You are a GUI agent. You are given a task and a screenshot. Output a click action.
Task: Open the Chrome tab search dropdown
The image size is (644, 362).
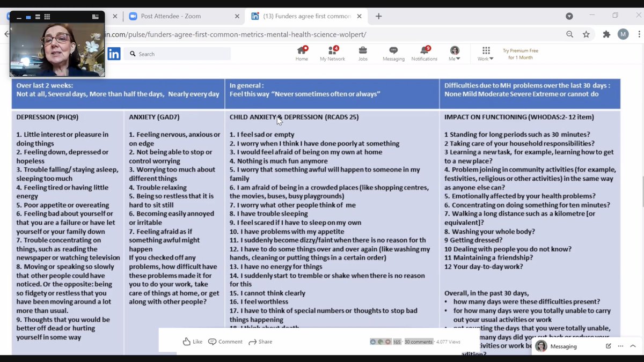569,16
